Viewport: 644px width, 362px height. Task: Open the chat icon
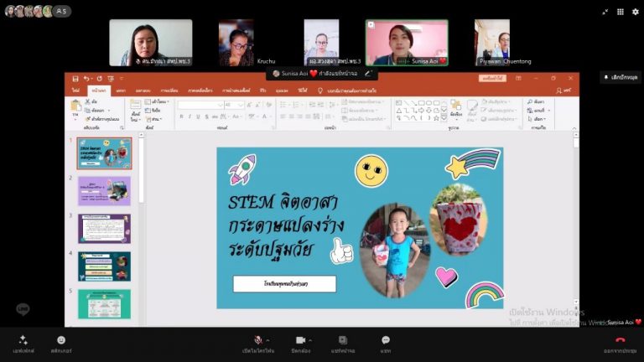[x=386, y=339]
